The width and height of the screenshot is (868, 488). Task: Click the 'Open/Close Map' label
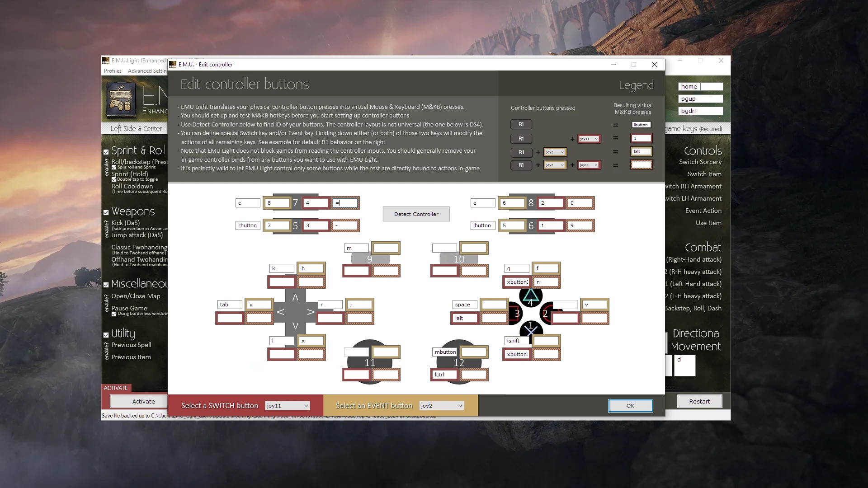[136, 296]
